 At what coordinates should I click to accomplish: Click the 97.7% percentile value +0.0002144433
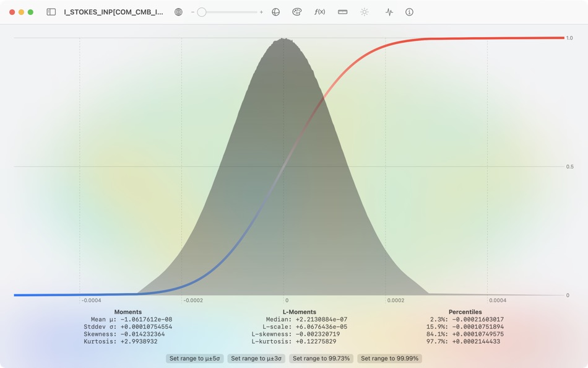click(476, 341)
